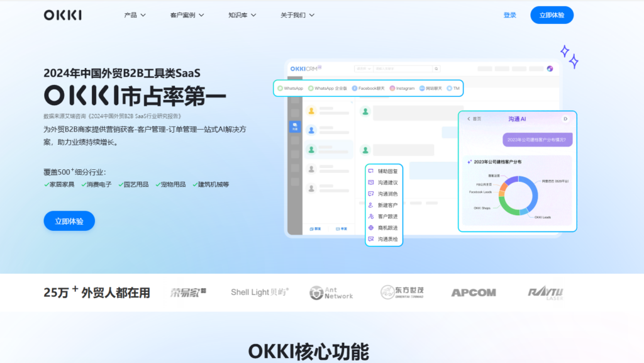Click the 网站聊天 channel toggle
The height and width of the screenshot is (363, 644).
coord(422,88)
